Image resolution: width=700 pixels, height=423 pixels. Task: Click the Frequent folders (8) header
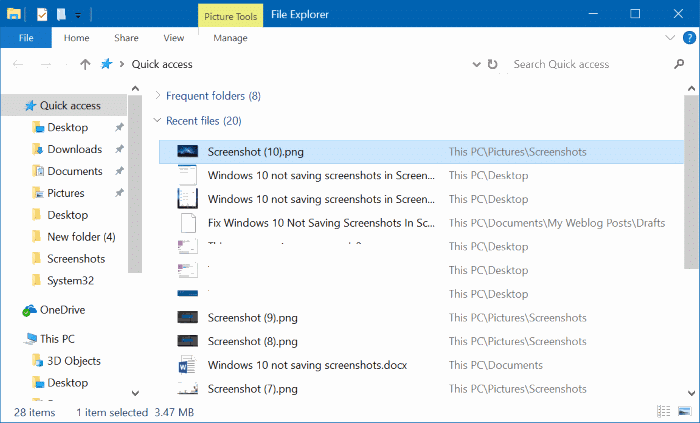coord(213,96)
